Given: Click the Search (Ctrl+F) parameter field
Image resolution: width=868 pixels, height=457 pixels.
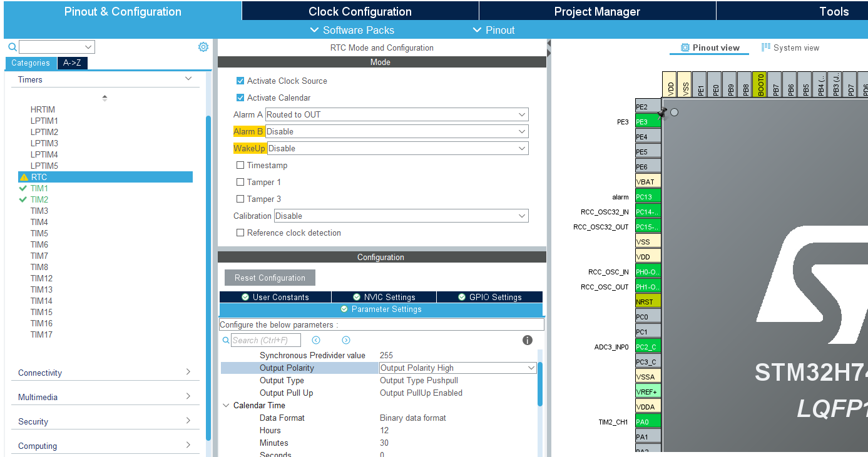Looking at the screenshot, I should click(x=265, y=339).
